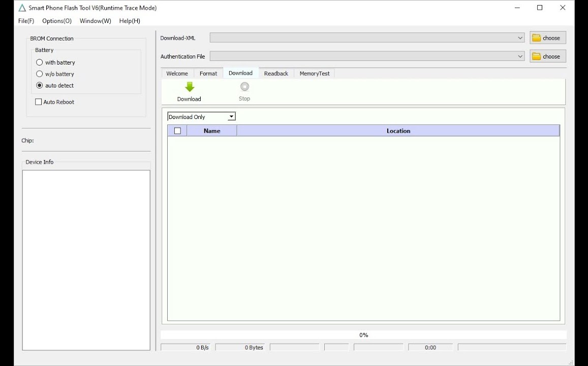Open the Help(H) menu
The width and height of the screenshot is (588, 366).
(130, 21)
